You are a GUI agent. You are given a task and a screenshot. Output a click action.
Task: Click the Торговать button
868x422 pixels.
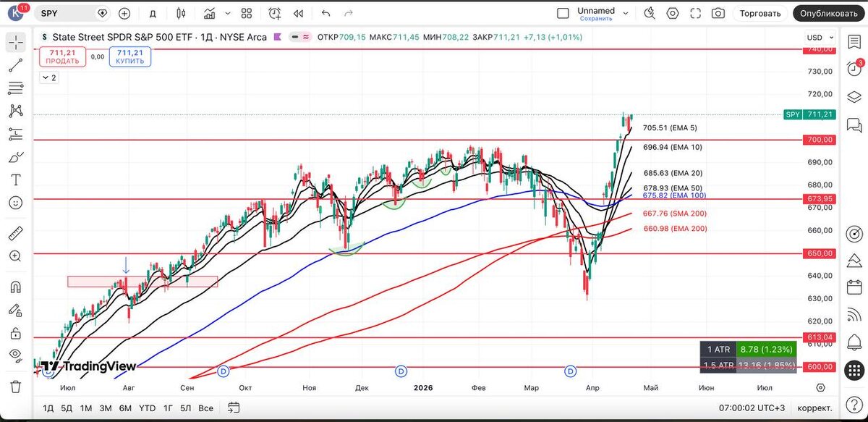(x=760, y=13)
